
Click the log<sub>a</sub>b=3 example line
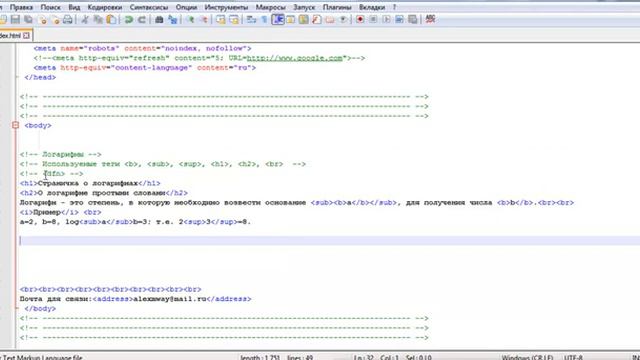[136, 222]
